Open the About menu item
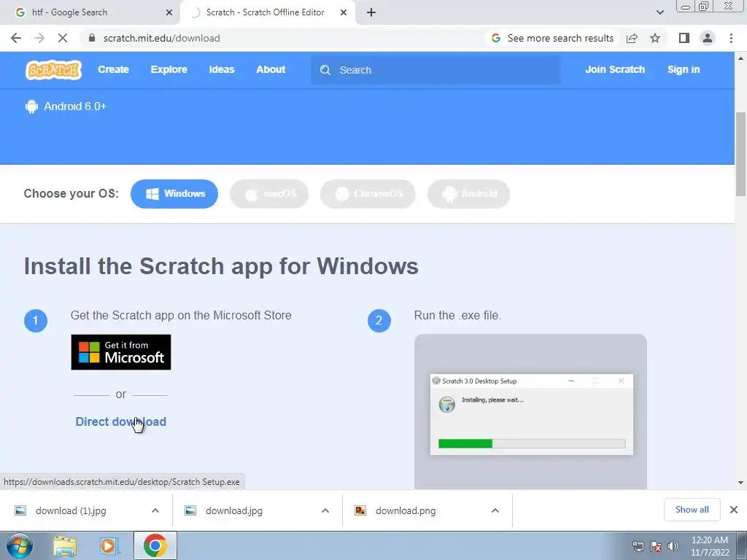The height and width of the screenshot is (560, 747). pos(271,69)
